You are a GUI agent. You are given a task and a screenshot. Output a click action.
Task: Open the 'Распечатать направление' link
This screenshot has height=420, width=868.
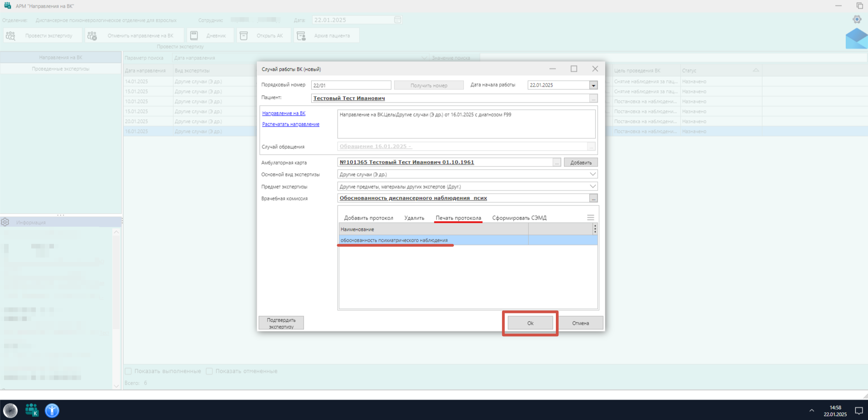point(290,124)
